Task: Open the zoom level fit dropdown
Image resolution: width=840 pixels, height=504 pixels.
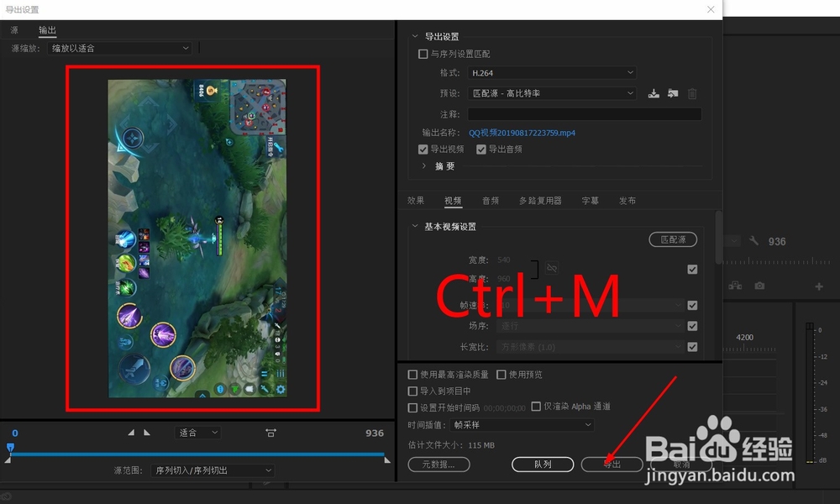Action: pos(197,433)
